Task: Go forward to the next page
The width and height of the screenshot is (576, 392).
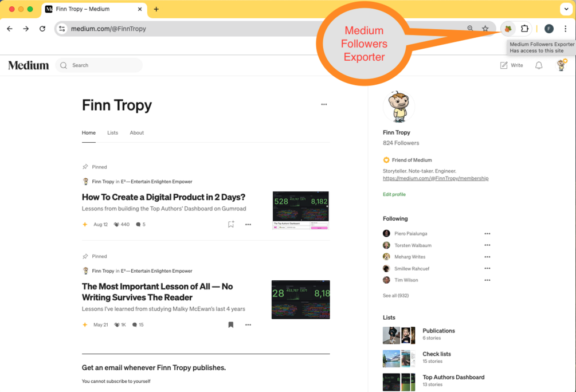Action: [x=26, y=29]
